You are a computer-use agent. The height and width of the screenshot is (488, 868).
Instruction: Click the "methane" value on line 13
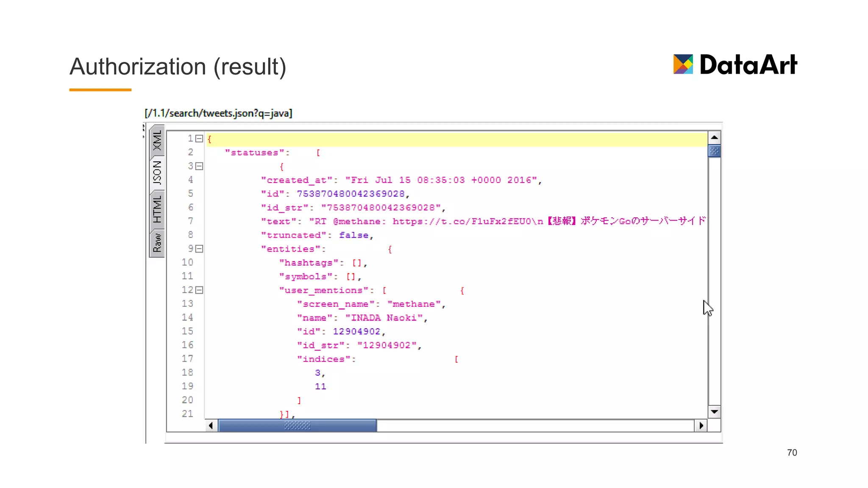[x=414, y=304]
